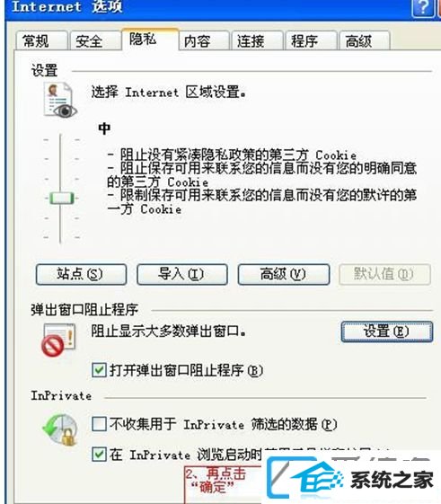Viewport: 441px width, 504px height.
Task: Open 高级(V) privacy settings button
Action: coord(284,275)
